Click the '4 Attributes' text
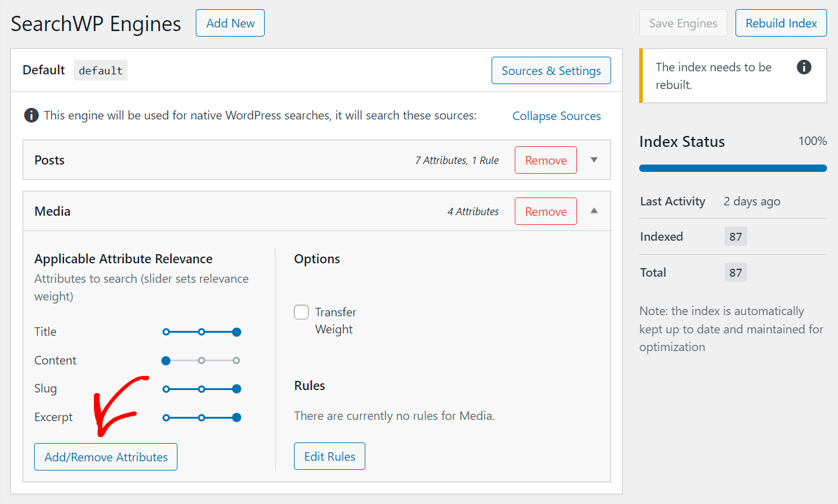The height and width of the screenshot is (504, 838). point(473,211)
